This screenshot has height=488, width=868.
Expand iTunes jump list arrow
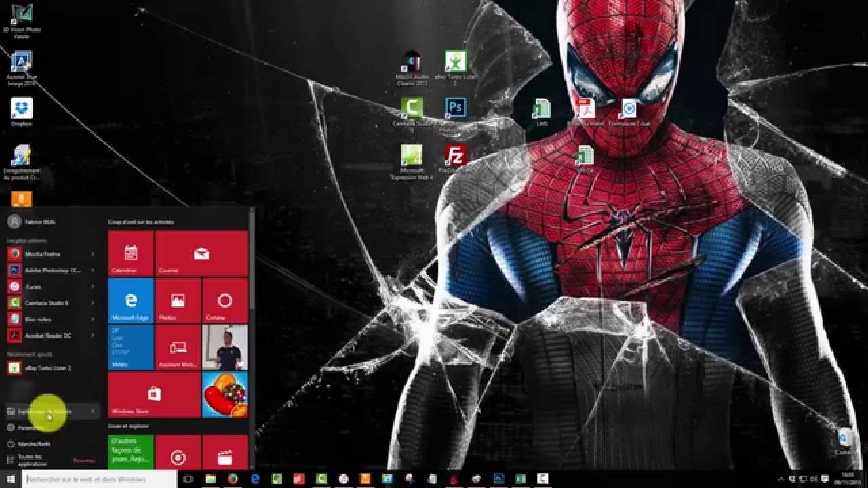pyautogui.click(x=92, y=287)
